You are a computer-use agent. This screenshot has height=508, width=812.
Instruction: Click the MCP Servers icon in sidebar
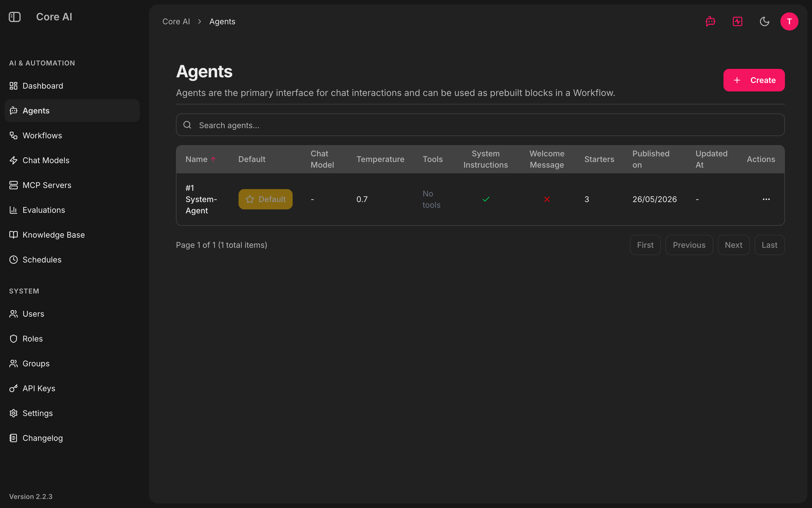click(14, 185)
